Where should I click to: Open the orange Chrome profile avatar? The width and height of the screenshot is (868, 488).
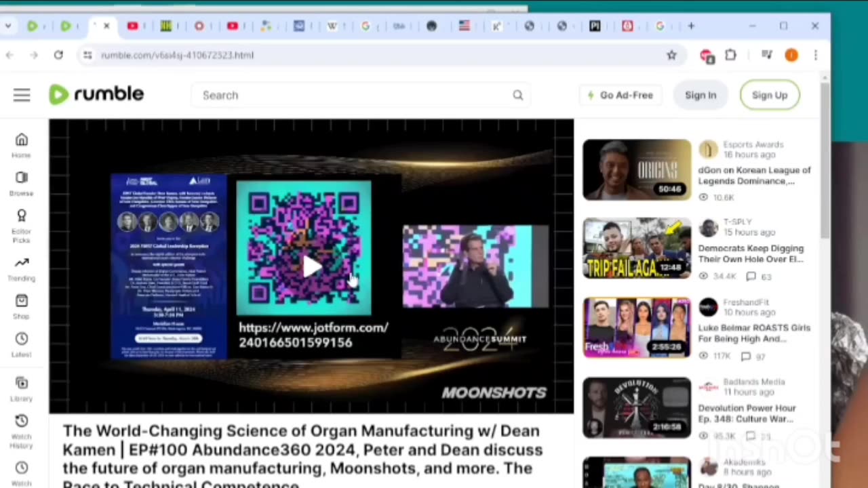791,55
